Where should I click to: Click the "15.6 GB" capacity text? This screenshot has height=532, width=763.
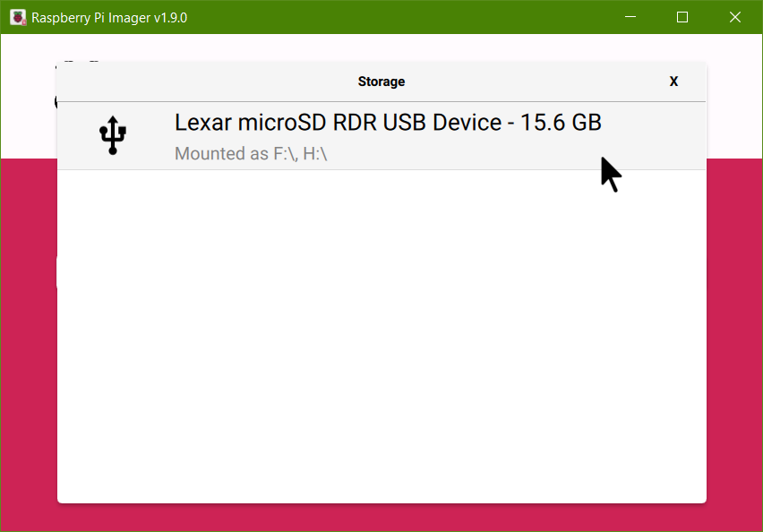(x=562, y=123)
